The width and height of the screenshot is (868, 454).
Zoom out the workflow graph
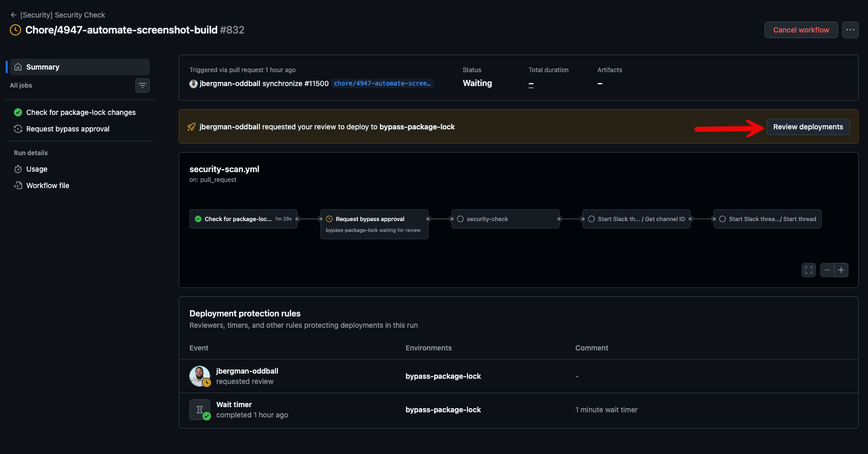point(827,270)
